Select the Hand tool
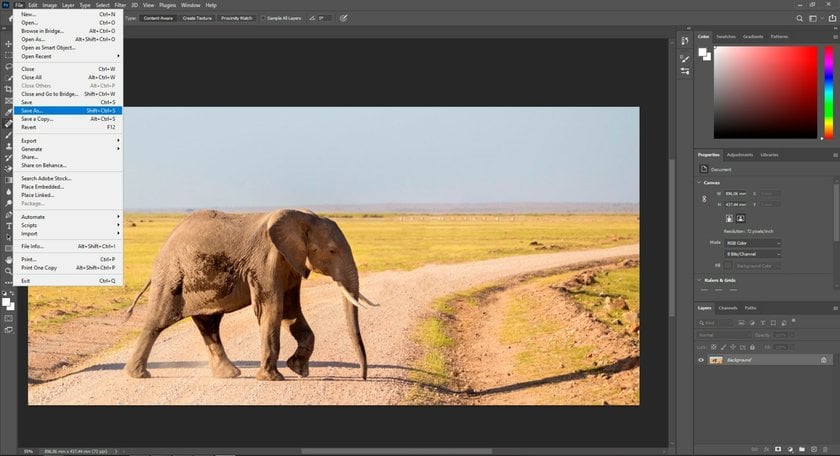Screen dimensions: 840x456 8,259
